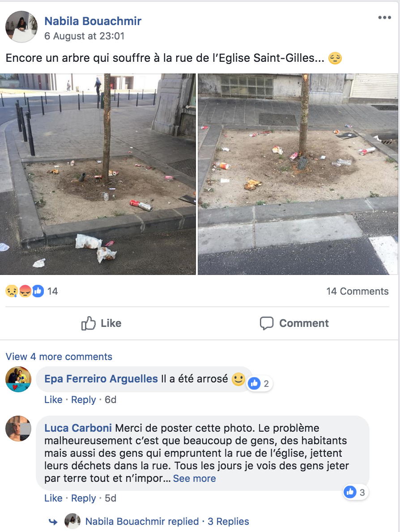The image size is (400, 532).
Task: Click the sad reaction emoji icon
Action: click(12, 291)
